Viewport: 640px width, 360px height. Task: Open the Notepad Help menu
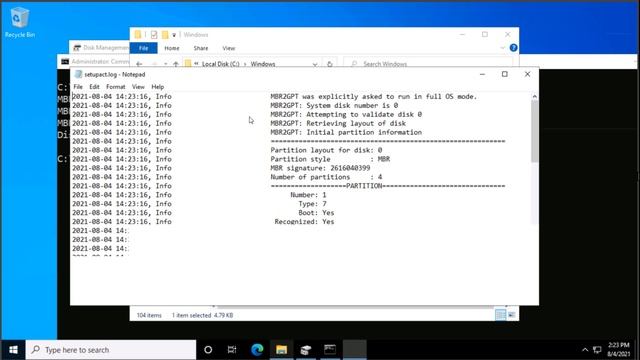coord(158,87)
